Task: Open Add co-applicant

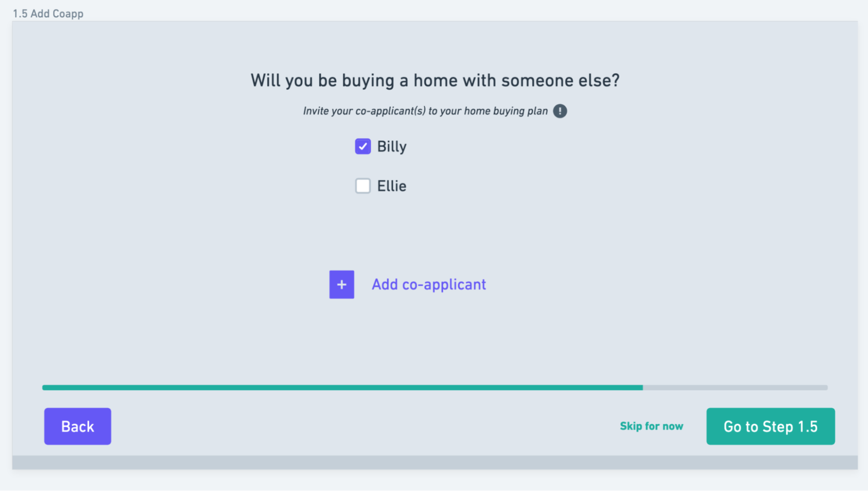Action: pyautogui.click(x=429, y=284)
